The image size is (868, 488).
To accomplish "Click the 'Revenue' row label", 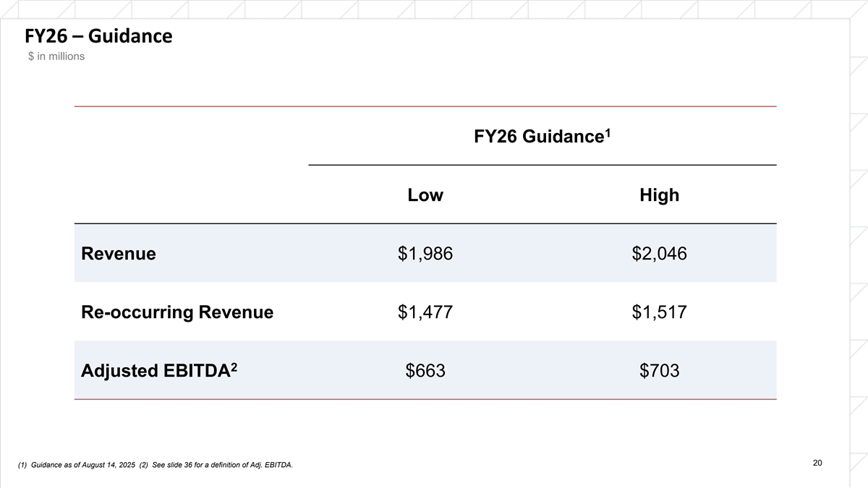I will pos(119,254).
